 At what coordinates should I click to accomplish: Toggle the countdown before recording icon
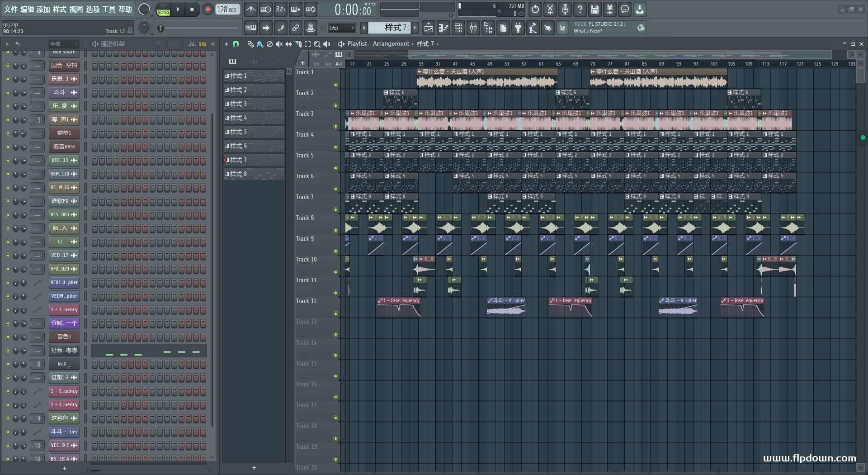(x=281, y=9)
